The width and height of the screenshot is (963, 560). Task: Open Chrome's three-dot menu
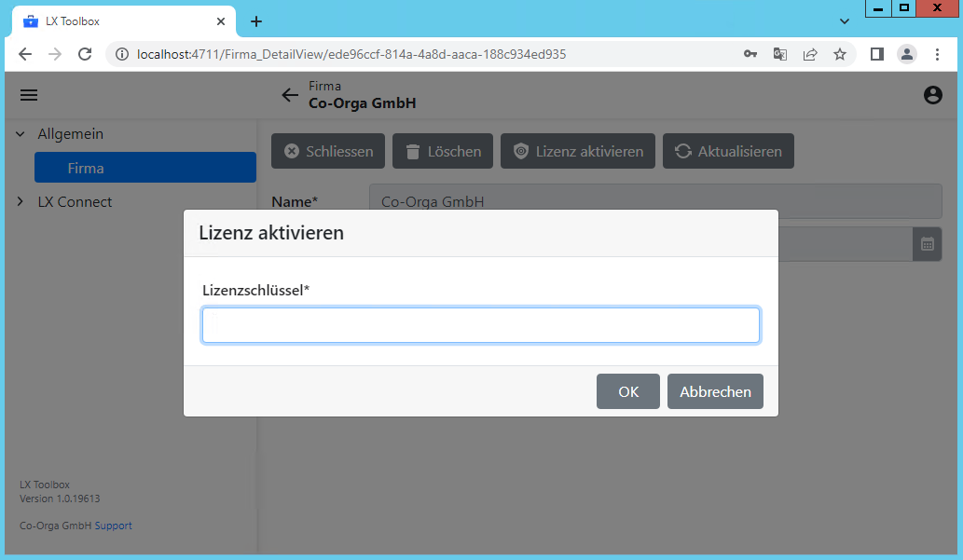[x=938, y=55]
